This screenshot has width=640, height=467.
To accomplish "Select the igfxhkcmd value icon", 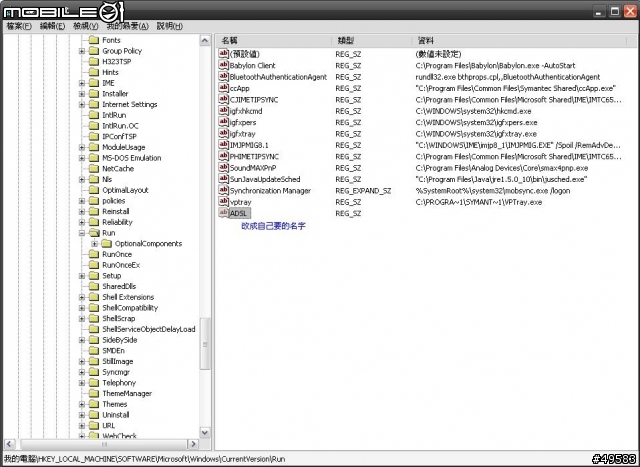I will (x=223, y=111).
